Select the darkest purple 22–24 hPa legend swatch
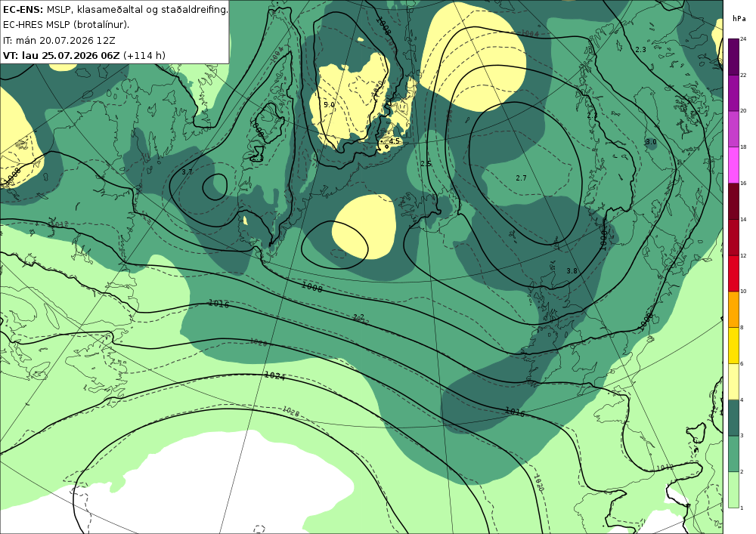756x534 pixels. 733,57
